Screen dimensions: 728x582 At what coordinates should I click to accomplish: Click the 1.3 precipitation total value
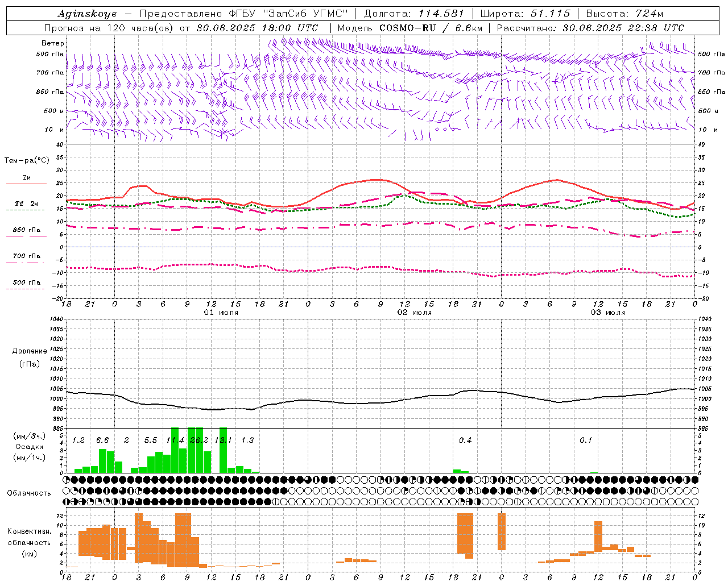(247, 440)
